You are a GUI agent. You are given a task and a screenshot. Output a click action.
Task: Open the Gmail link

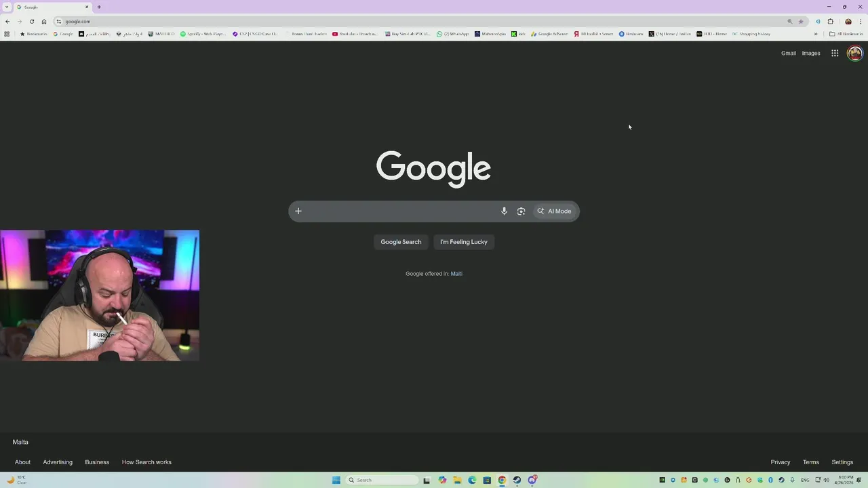pyautogui.click(x=788, y=53)
